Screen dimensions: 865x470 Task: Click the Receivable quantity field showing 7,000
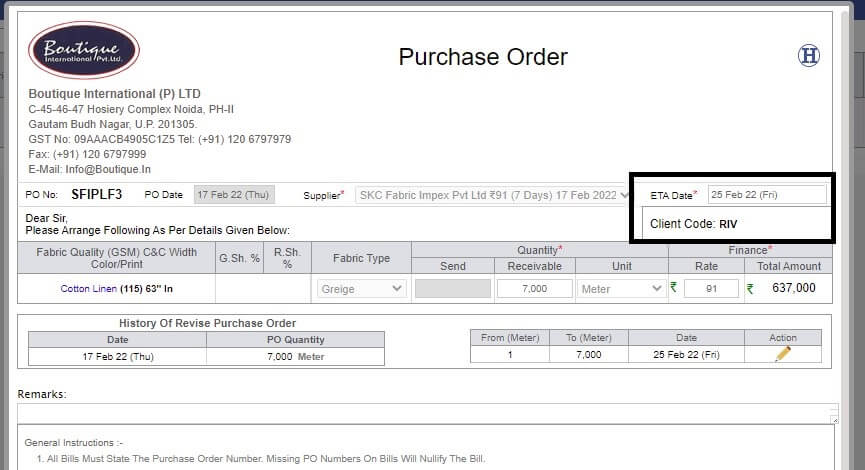coord(535,289)
